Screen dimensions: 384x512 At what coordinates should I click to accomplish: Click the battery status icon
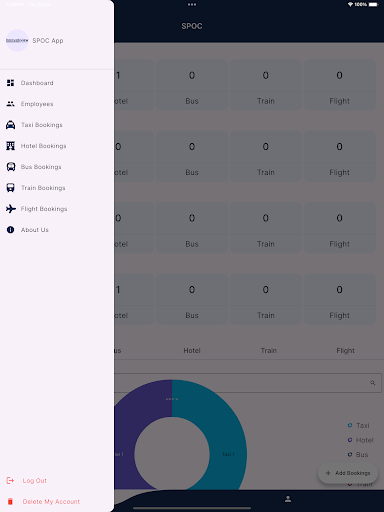(373, 4)
